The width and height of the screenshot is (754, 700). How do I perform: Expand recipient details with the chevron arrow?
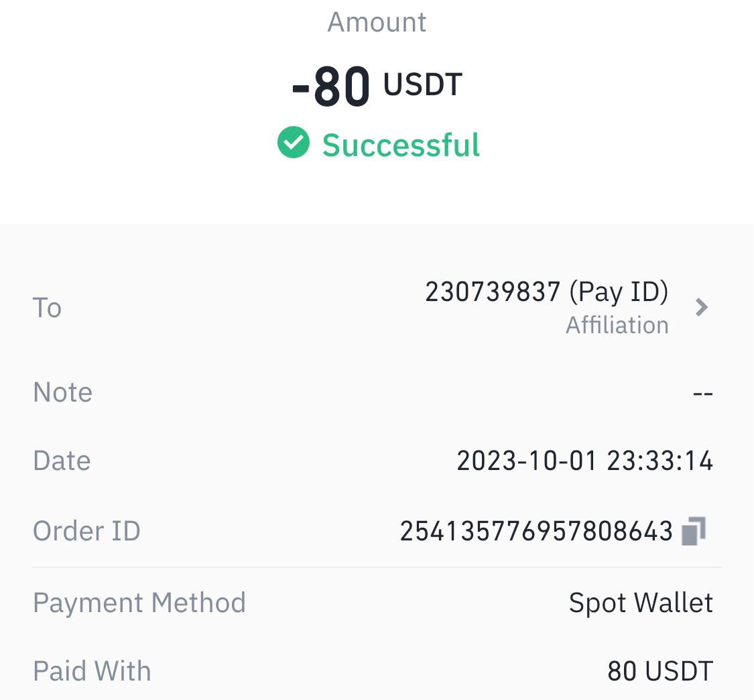click(x=702, y=307)
